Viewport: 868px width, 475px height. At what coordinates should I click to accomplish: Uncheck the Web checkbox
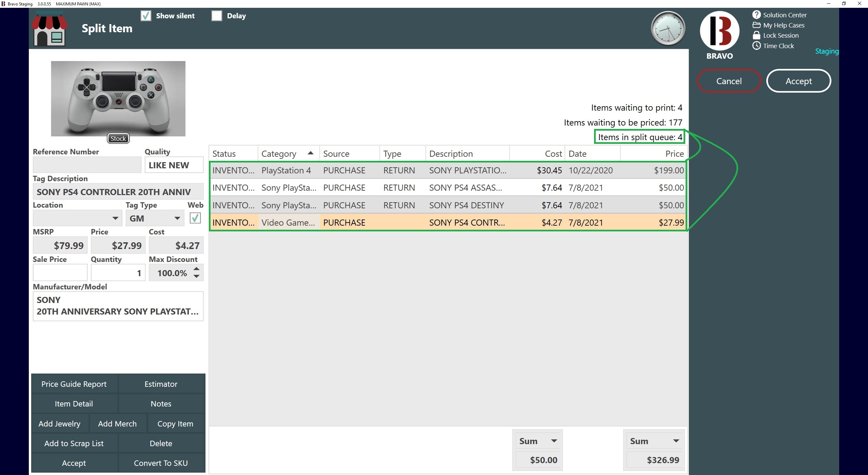tap(195, 218)
